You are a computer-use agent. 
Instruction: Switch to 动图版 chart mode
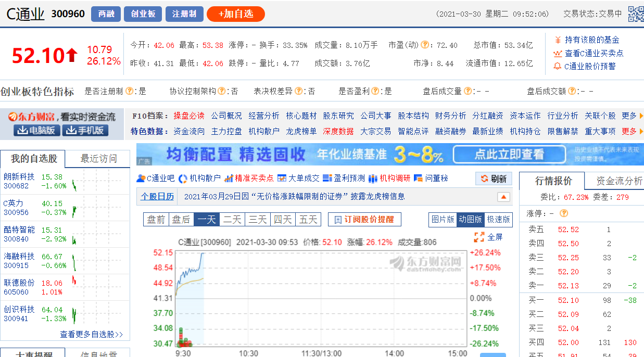(471, 220)
